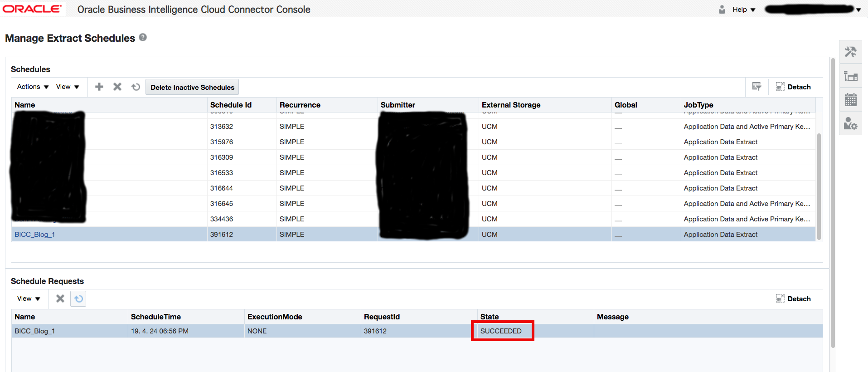Open the View menu in the Schedules toolbar
The width and height of the screenshot is (868, 372).
pos(68,87)
